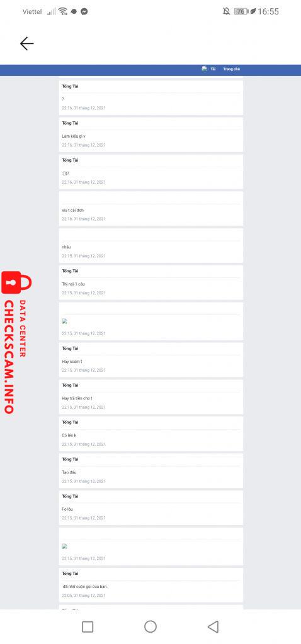Open the broken image in lower message
The width and height of the screenshot is (301, 644).
click(65, 547)
